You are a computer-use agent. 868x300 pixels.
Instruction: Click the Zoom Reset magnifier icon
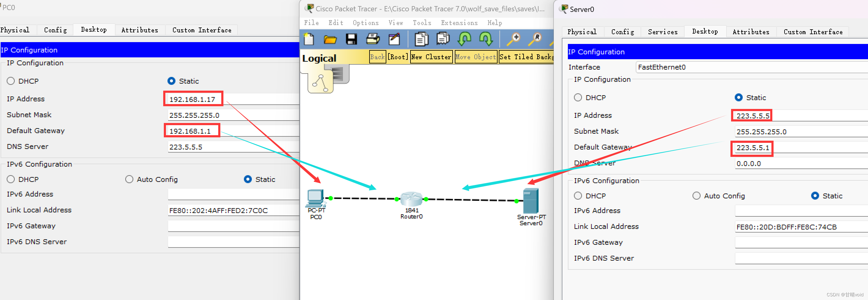pos(535,39)
